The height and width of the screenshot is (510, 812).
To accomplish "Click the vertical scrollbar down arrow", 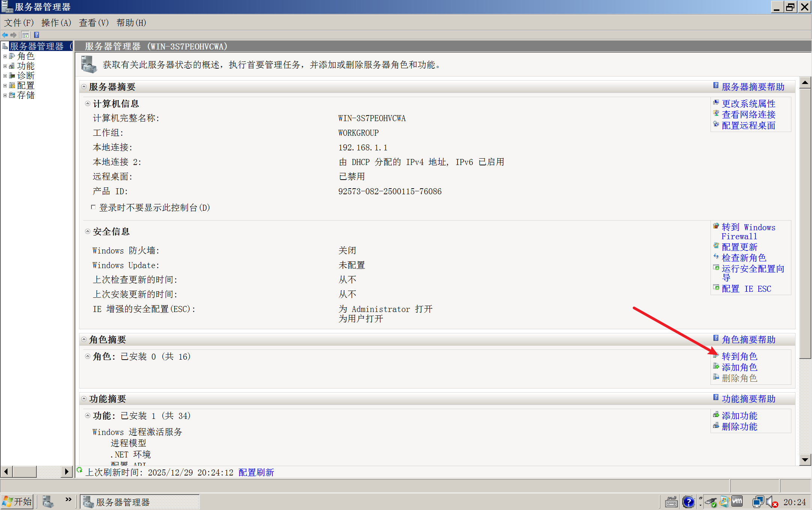I will pyautogui.click(x=805, y=459).
